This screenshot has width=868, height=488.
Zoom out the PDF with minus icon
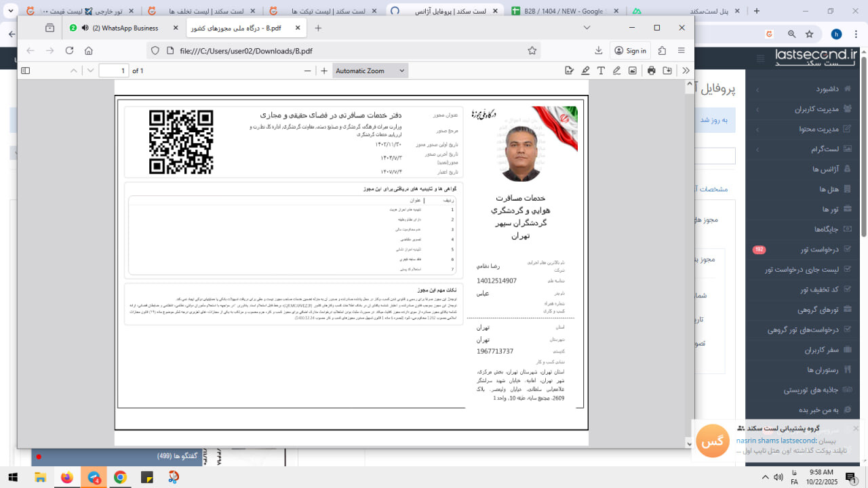pos(308,70)
